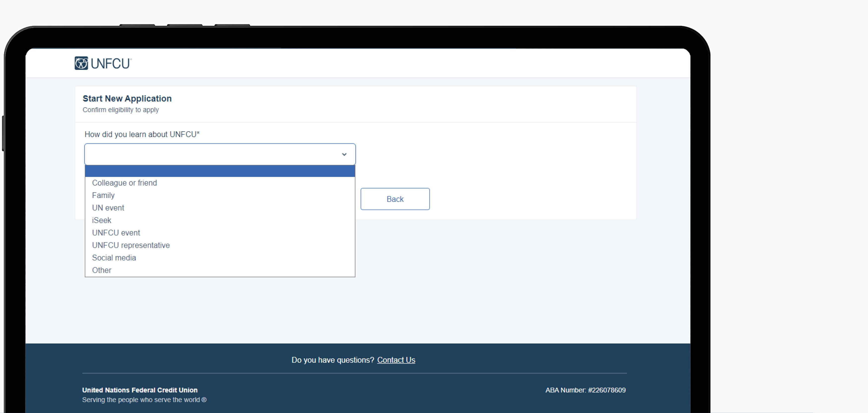Image resolution: width=868 pixels, height=413 pixels.
Task: Click the UNFCU logo in header
Action: (103, 63)
